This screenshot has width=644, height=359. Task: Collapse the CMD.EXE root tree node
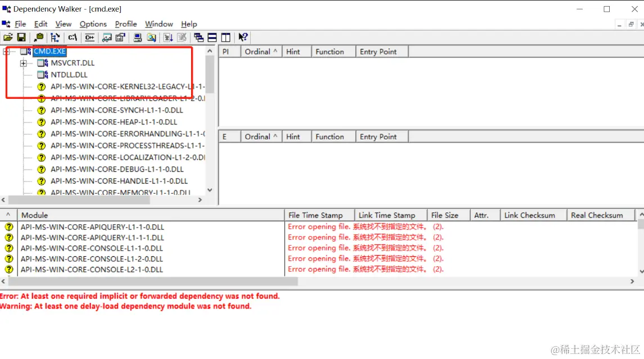6,51
